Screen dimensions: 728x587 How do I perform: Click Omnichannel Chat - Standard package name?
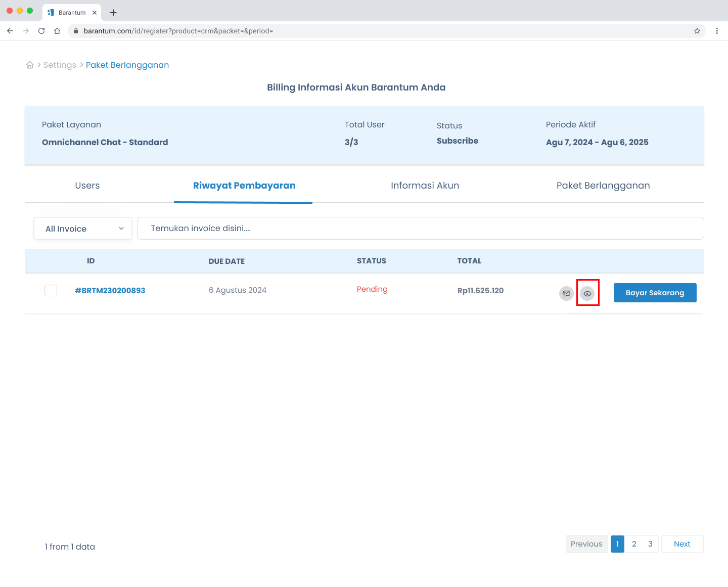pos(105,143)
